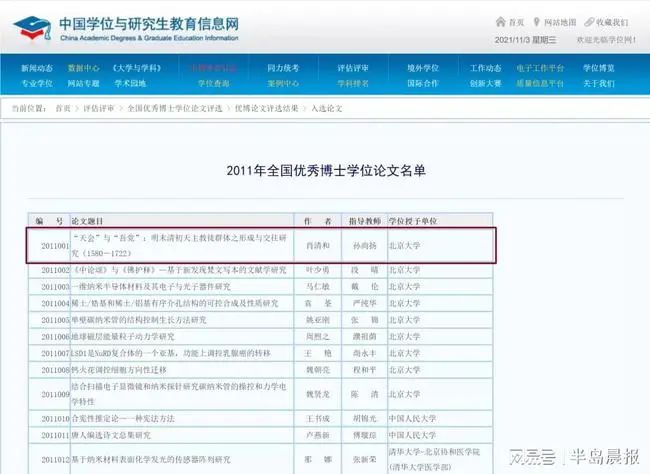Click the map pin icon for 网站地图
Image resolution: width=650 pixels, height=474 pixels.
coord(536,22)
